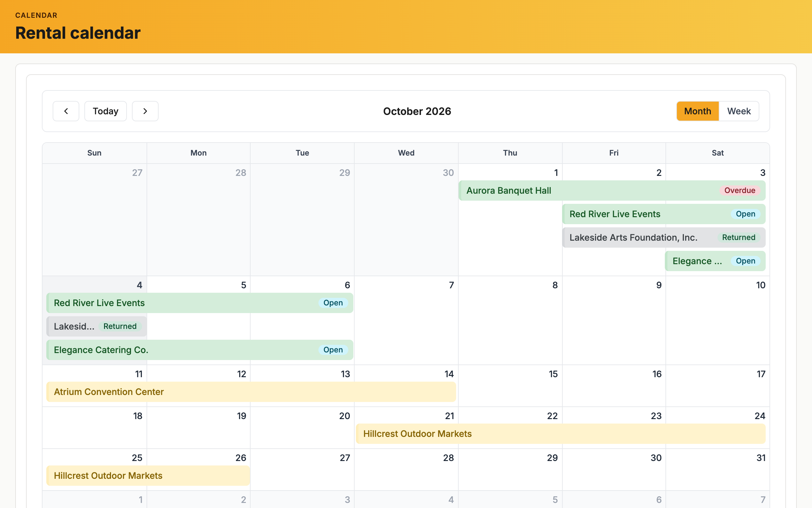Click the Overdue badge on Aurora Banquet Hall

(x=740, y=190)
